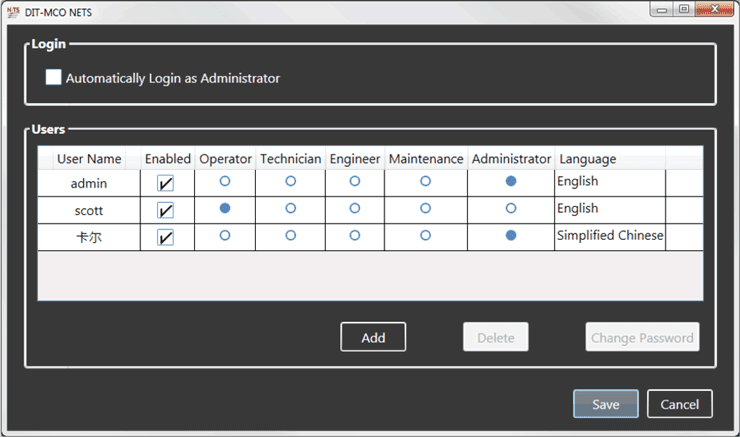Set admin role to Operator
740x437 pixels.
point(225,182)
